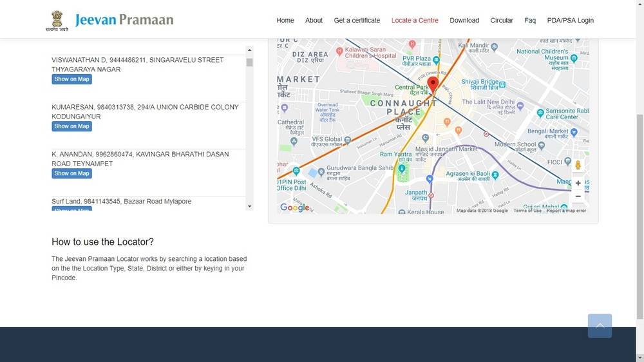The image size is (644, 362).
Task: Zoom in using the map plus button
Action: (578, 183)
